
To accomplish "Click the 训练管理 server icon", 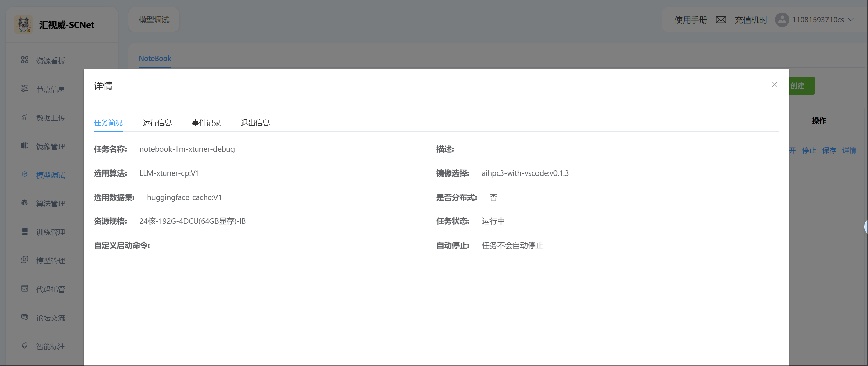I will coord(25,231).
